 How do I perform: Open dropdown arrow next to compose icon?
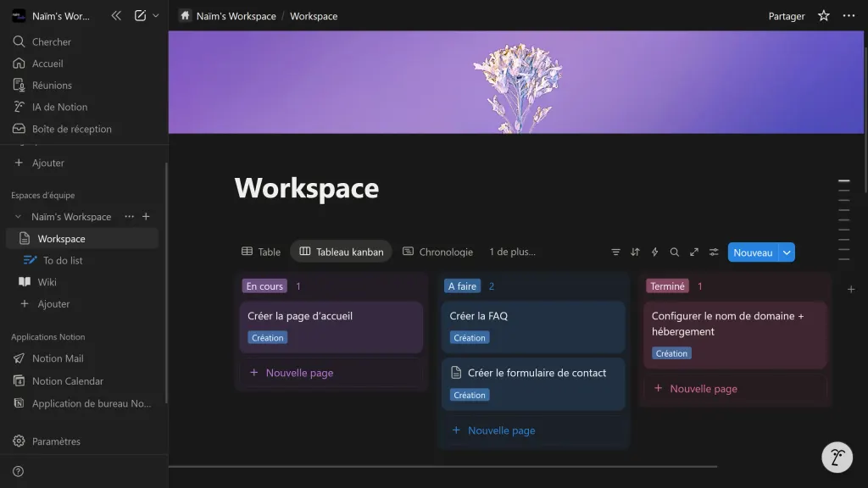point(156,15)
